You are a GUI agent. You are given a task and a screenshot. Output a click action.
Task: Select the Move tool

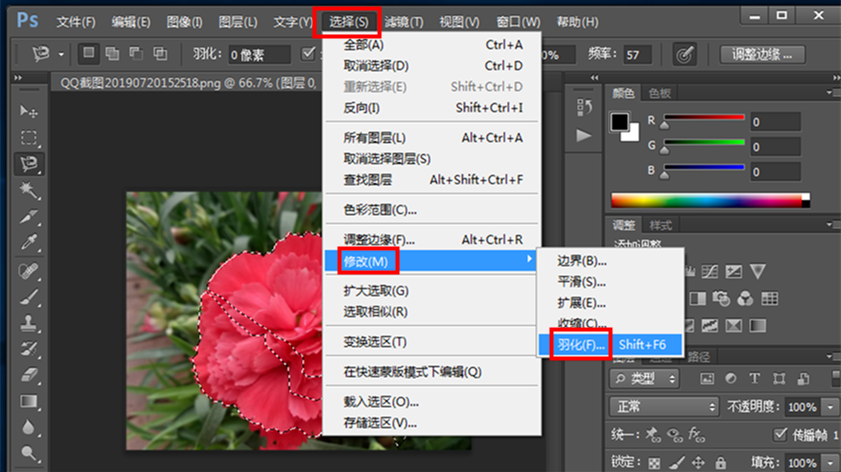coord(28,111)
